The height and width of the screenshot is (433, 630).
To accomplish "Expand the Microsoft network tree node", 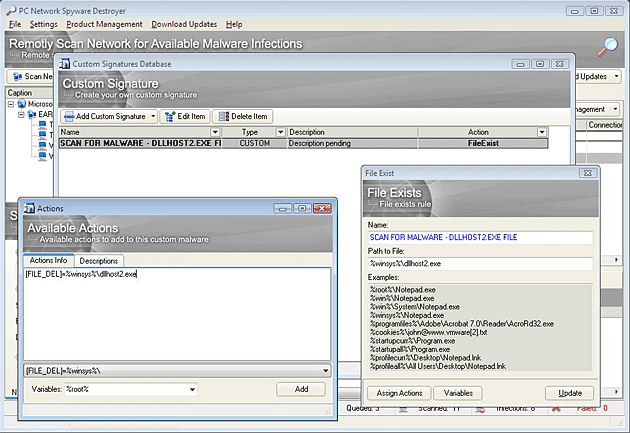I will click(x=12, y=104).
